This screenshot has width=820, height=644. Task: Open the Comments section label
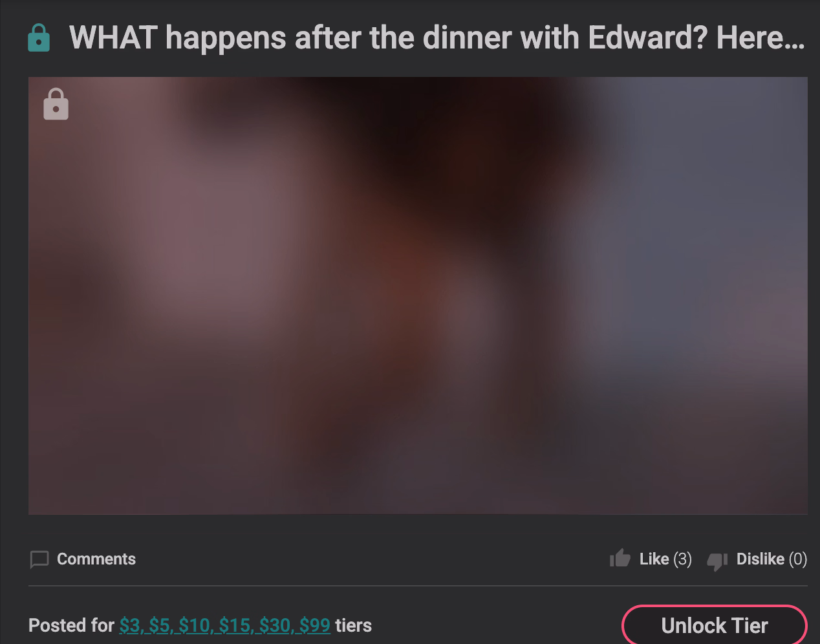[x=96, y=559]
